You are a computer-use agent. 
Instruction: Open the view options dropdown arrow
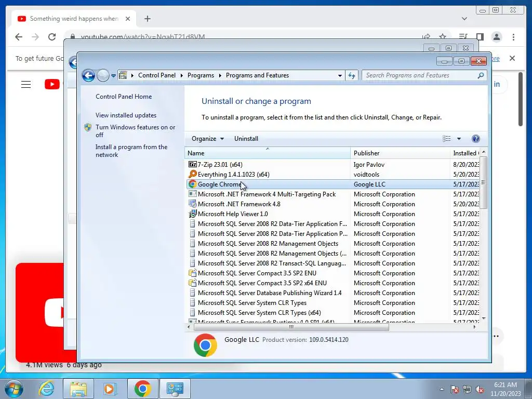click(459, 138)
